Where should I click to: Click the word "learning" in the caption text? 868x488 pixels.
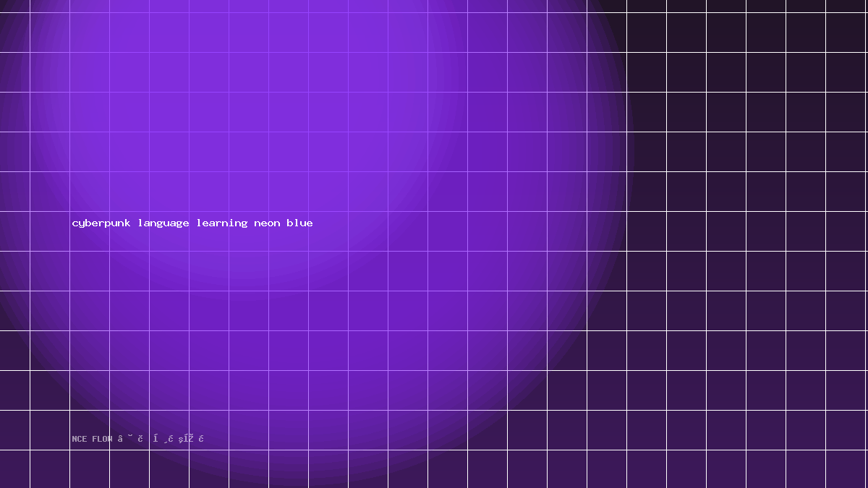[x=222, y=223]
